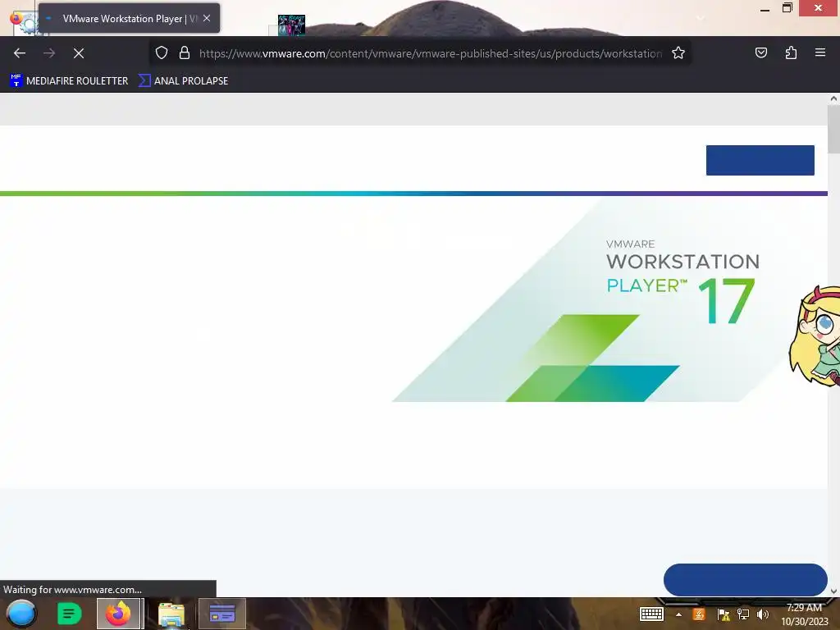Open the Start menu orb
Image resolution: width=840 pixels, height=630 pixels.
pyautogui.click(x=21, y=614)
